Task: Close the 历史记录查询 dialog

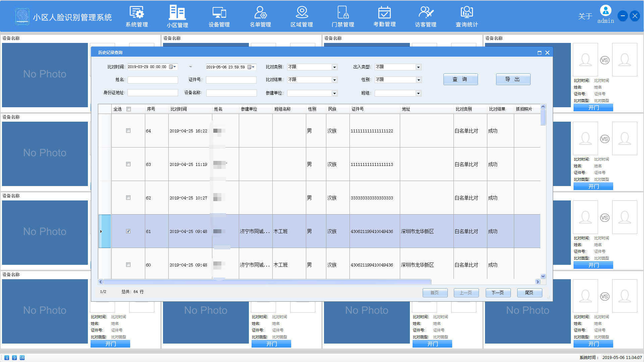Action: click(547, 53)
